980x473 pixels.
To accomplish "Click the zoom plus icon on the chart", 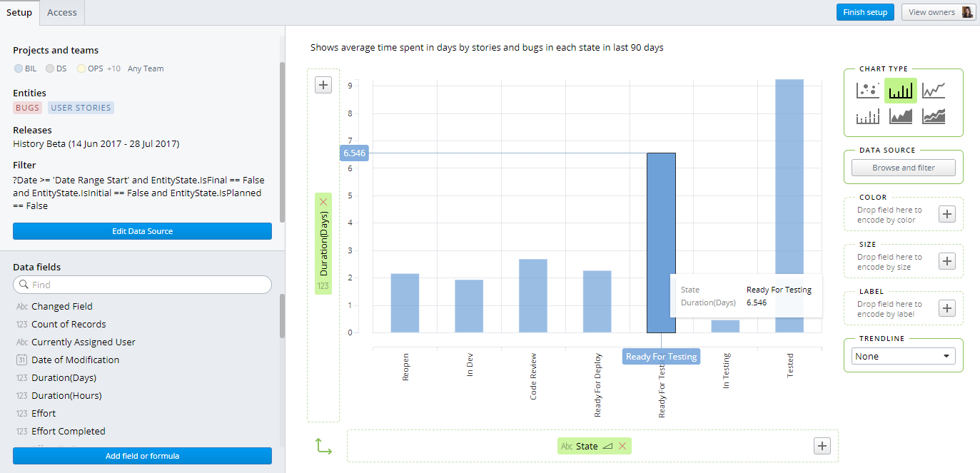I will pyautogui.click(x=323, y=84).
